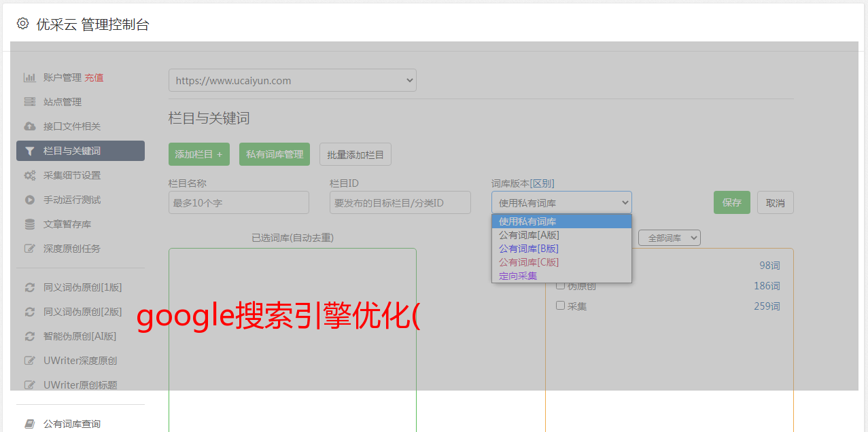
Task: Click inside the 已选词库 green box
Action: tap(292, 340)
